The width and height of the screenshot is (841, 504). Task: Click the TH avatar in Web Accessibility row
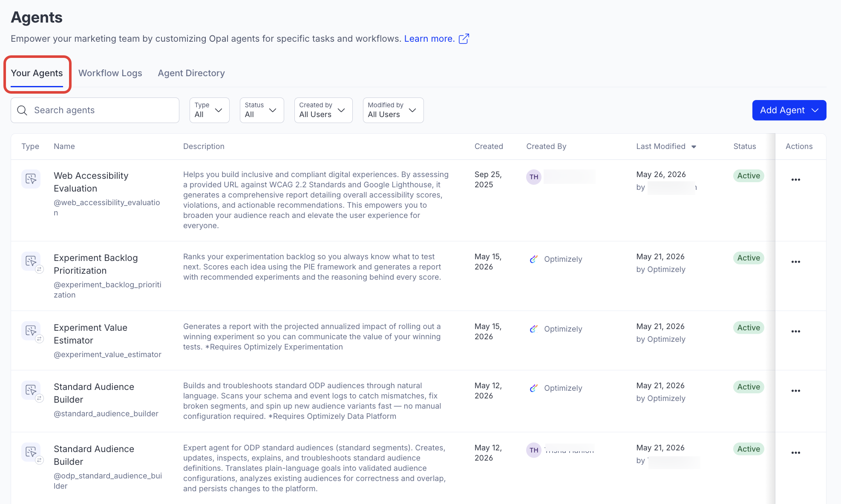534,177
